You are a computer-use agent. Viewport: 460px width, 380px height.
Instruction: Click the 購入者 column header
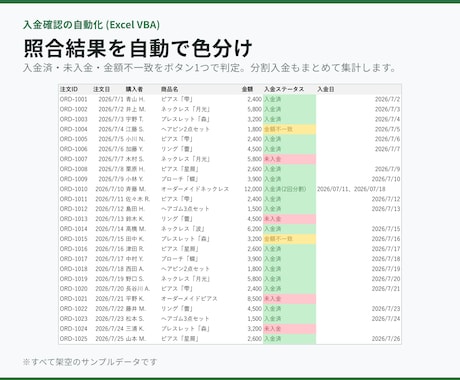click(x=134, y=89)
